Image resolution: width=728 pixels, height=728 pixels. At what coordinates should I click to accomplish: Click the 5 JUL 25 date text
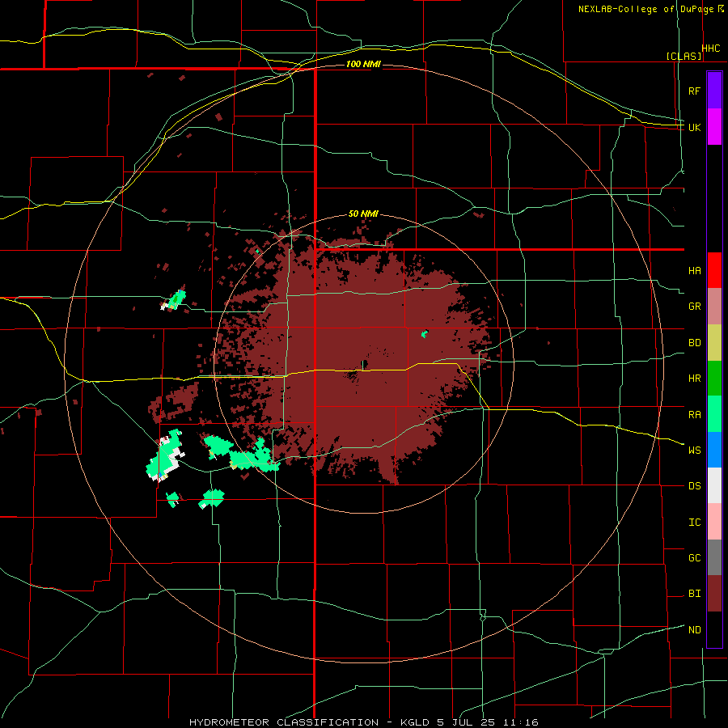pyautogui.click(x=468, y=722)
